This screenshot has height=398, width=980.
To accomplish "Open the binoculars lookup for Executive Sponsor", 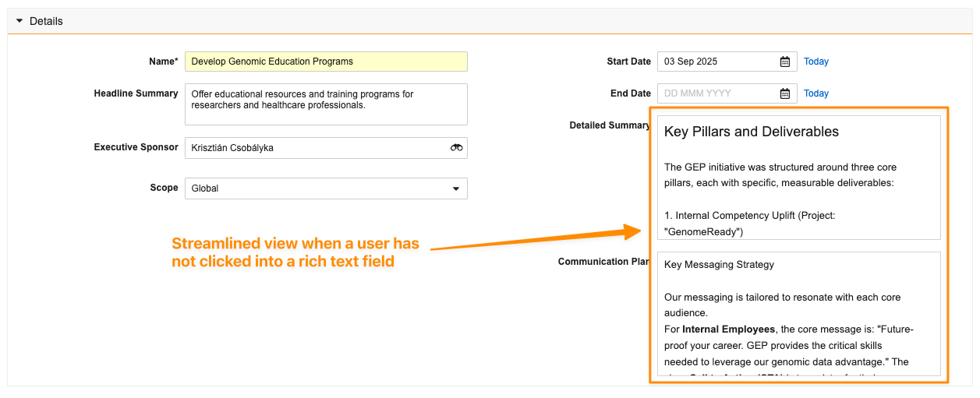I will click(x=456, y=148).
